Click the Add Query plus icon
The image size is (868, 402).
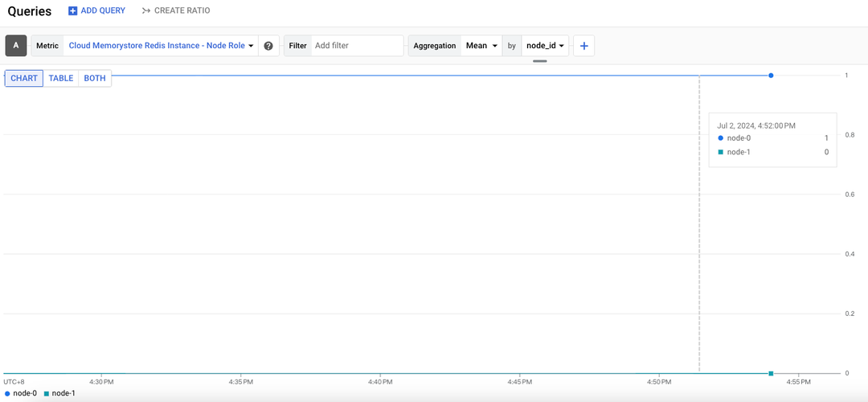click(x=73, y=11)
